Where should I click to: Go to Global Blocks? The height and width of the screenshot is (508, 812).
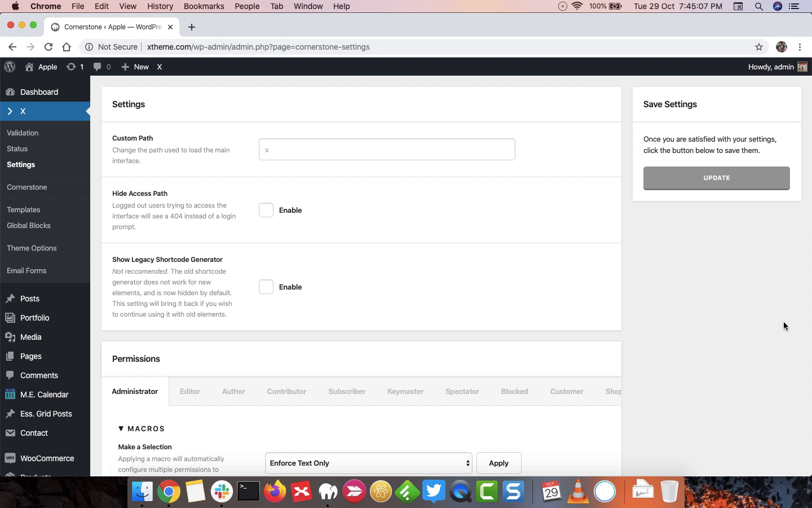pyautogui.click(x=29, y=225)
